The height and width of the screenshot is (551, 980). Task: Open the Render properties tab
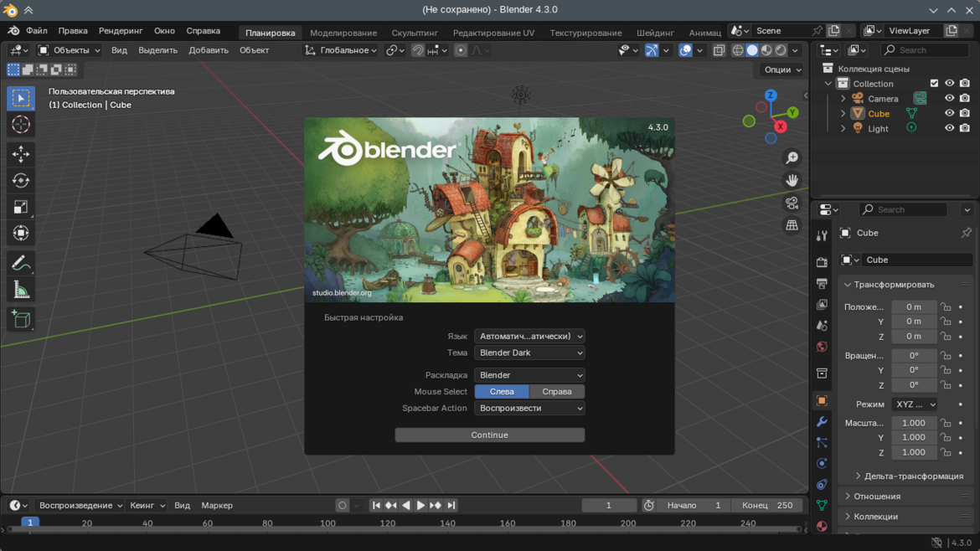[x=822, y=262]
